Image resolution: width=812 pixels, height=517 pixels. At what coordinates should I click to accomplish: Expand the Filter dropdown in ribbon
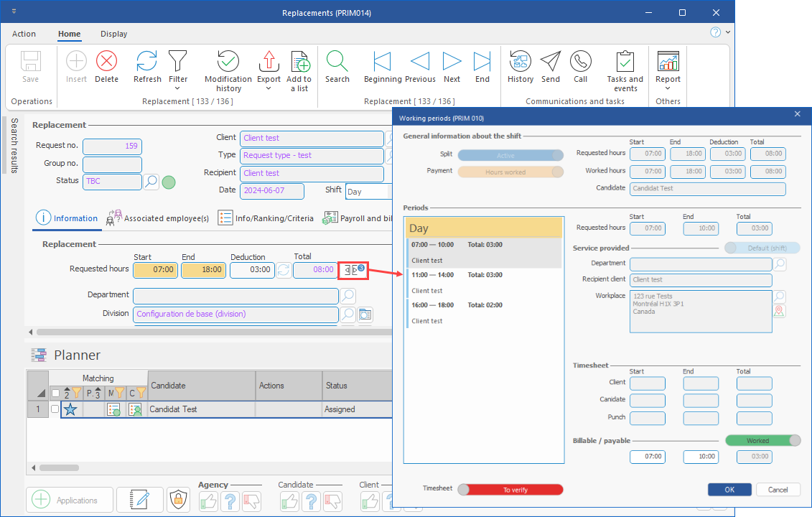tap(178, 88)
